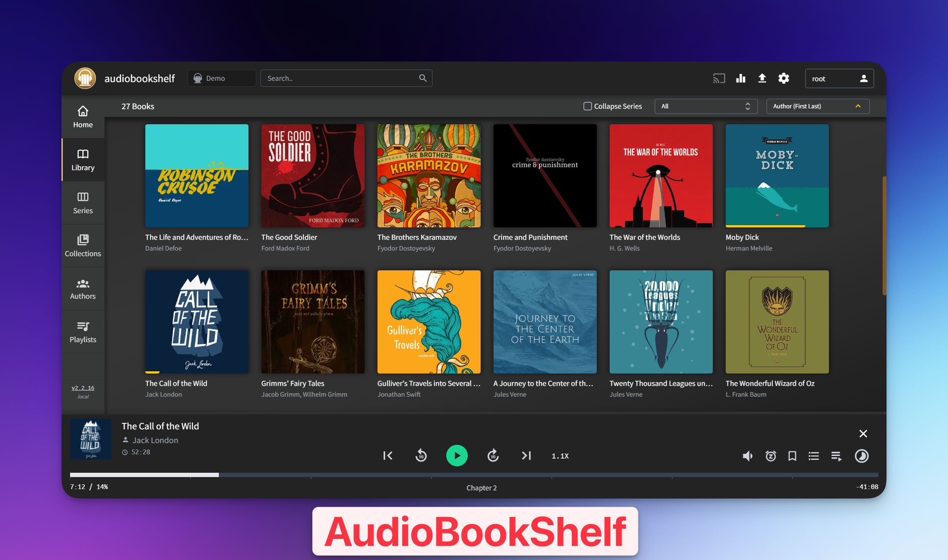Open the queue icon in the player

click(836, 456)
